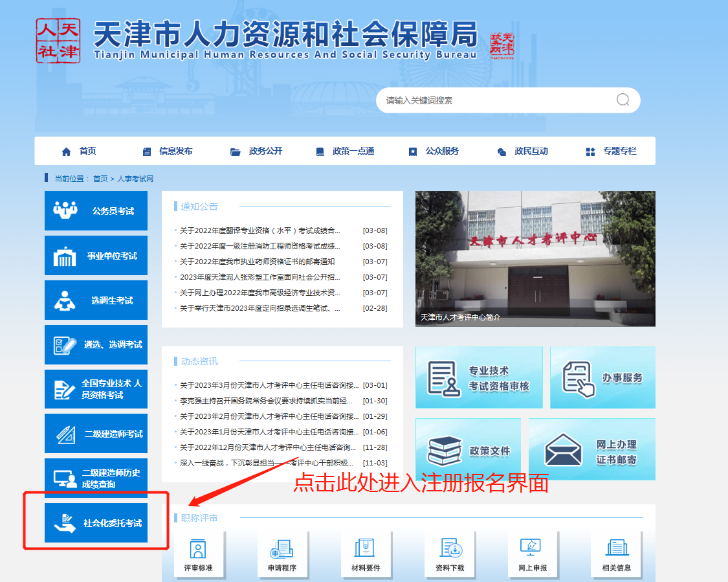Open notice about 2022年度翻译专业资格考试成绩
728x582 pixels.
pyautogui.click(x=259, y=230)
